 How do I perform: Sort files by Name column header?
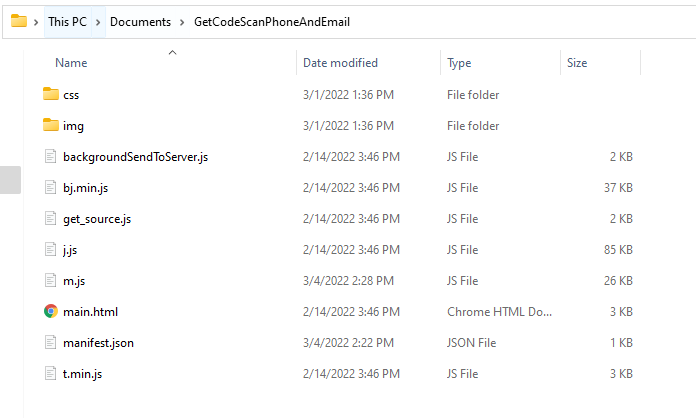pos(71,63)
